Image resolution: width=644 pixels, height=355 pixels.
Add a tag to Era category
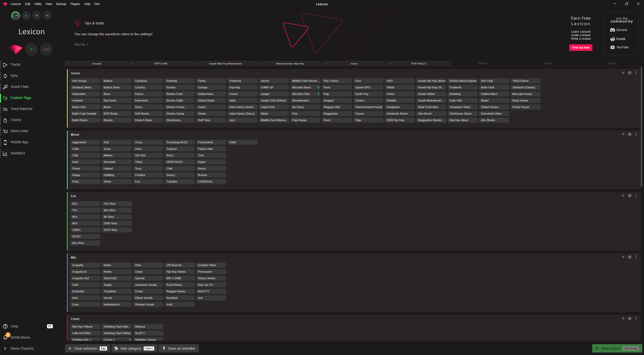click(623, 196)
